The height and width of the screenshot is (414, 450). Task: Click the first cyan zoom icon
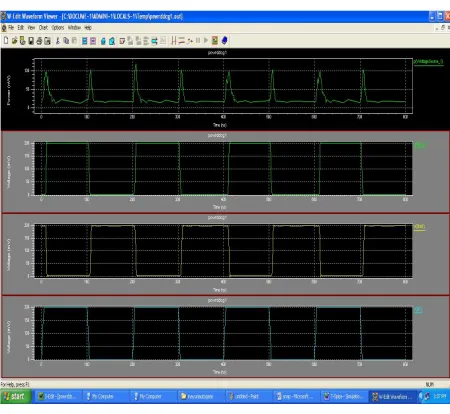point(103,41)
